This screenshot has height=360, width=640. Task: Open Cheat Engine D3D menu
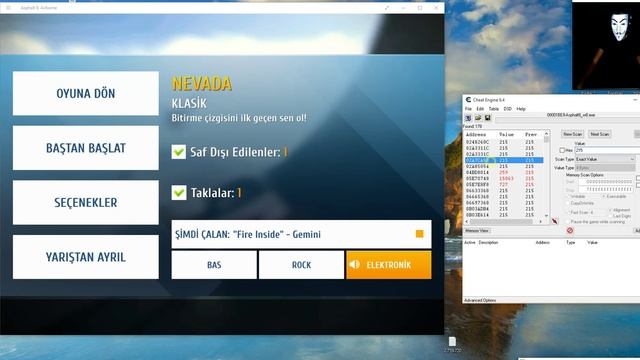click(508, 109)
